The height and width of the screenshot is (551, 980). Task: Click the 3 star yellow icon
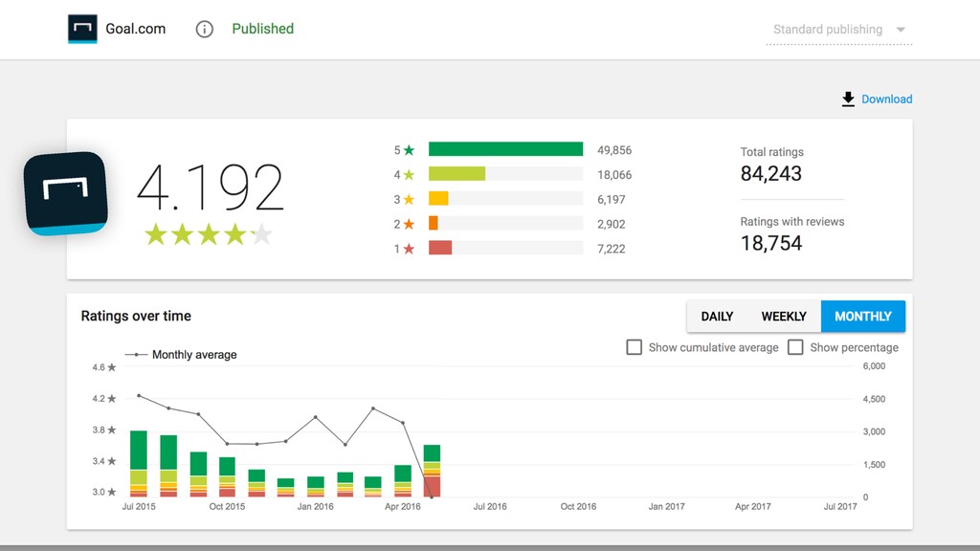coord(409,199)
